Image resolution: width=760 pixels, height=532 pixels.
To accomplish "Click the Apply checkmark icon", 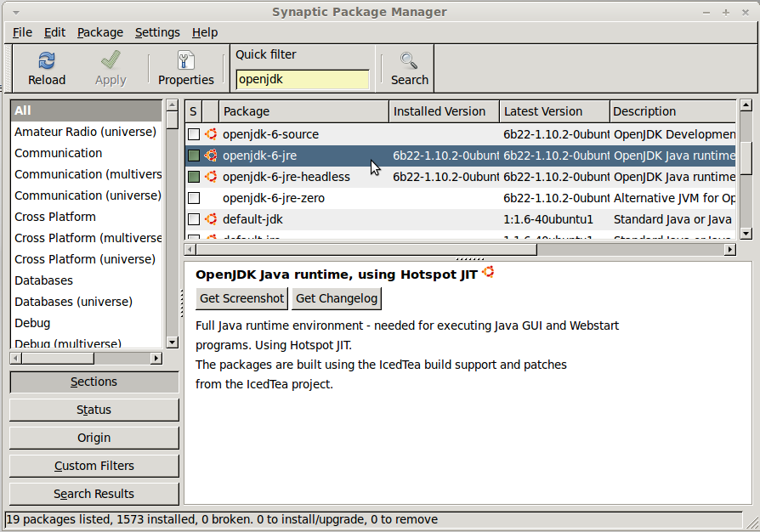I will pyautogui.click(x=111, y=60).
